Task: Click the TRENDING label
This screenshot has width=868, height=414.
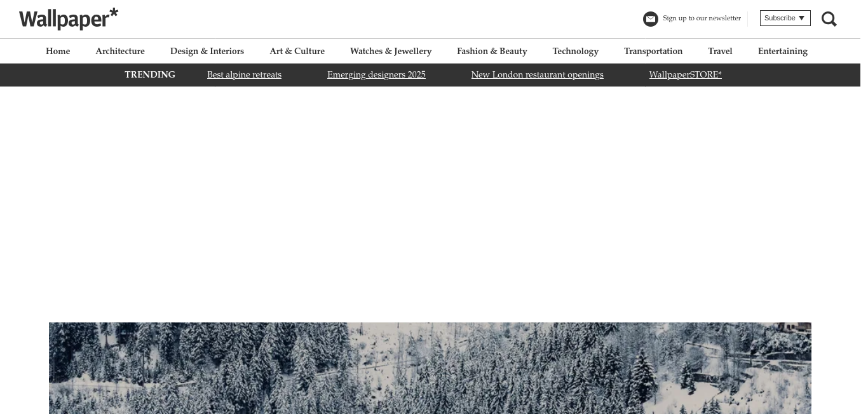Action: 150,74
